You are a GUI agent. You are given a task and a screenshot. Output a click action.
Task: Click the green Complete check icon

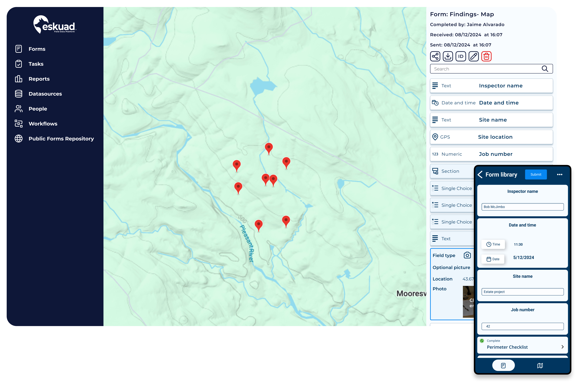point(482,341)
